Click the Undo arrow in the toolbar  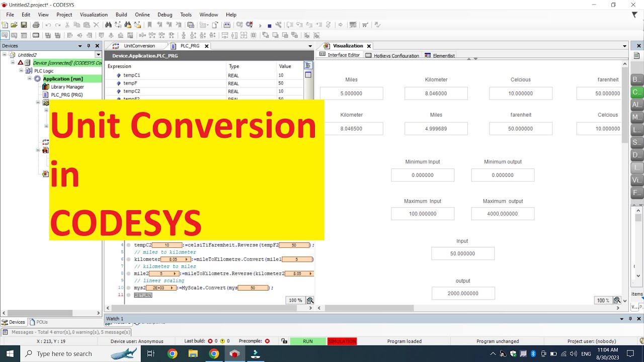(x=48, y=25)
